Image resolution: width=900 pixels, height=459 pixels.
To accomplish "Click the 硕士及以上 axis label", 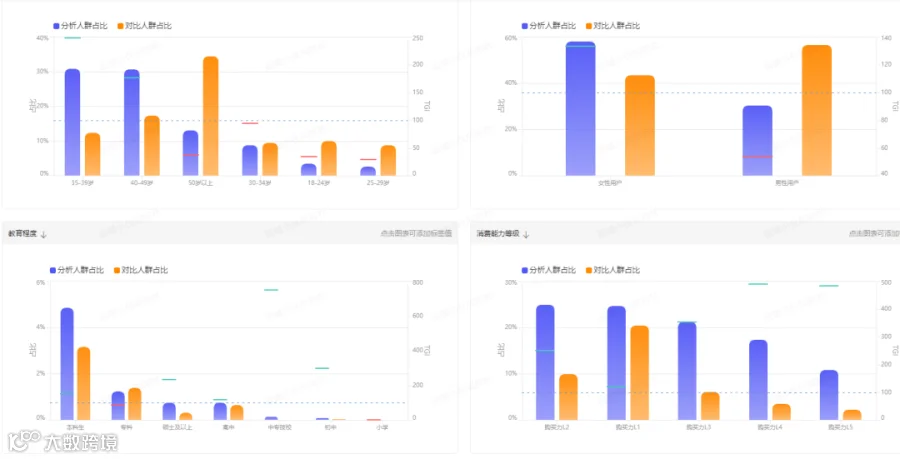I will (x=177, y=427).
